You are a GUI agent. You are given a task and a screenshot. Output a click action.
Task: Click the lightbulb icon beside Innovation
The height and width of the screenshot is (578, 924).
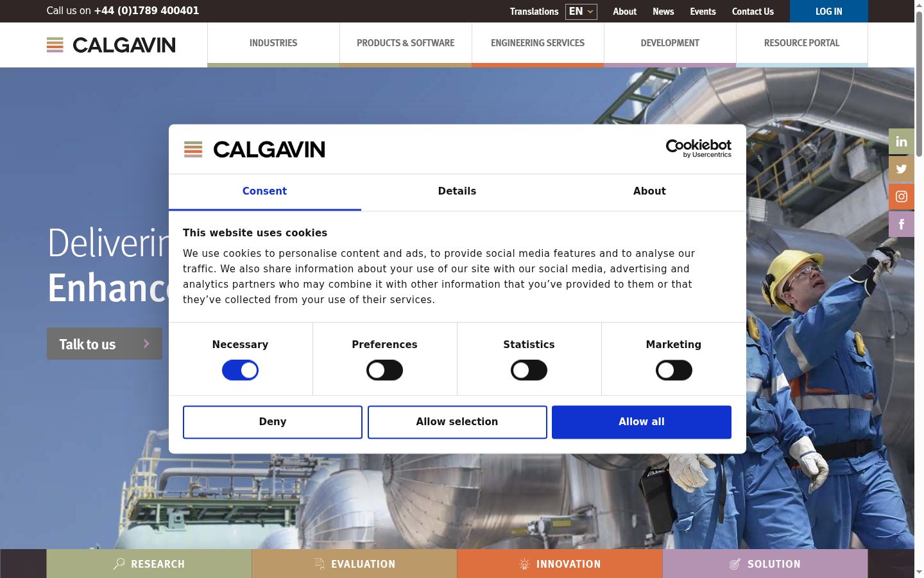pyautogui.click(x=524, y=564)
